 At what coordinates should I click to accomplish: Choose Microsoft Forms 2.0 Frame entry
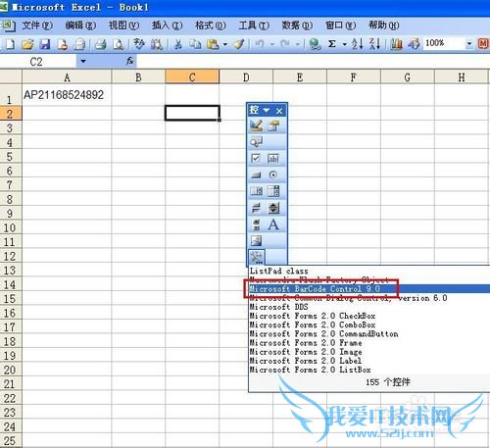click(369, 343)
